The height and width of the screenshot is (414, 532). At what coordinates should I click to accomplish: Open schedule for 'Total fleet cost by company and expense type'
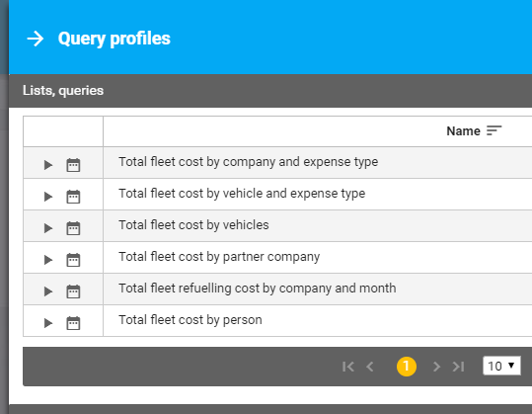(x=73, y=165)
